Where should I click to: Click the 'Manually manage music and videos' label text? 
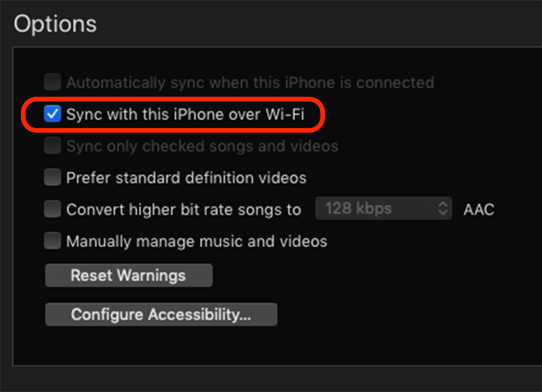[x=196, y=241]
